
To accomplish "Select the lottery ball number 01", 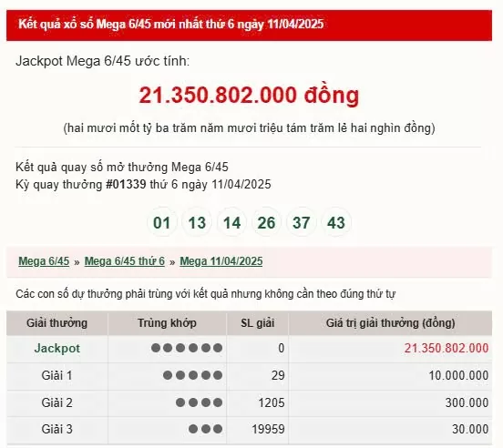I will [162, 222].
